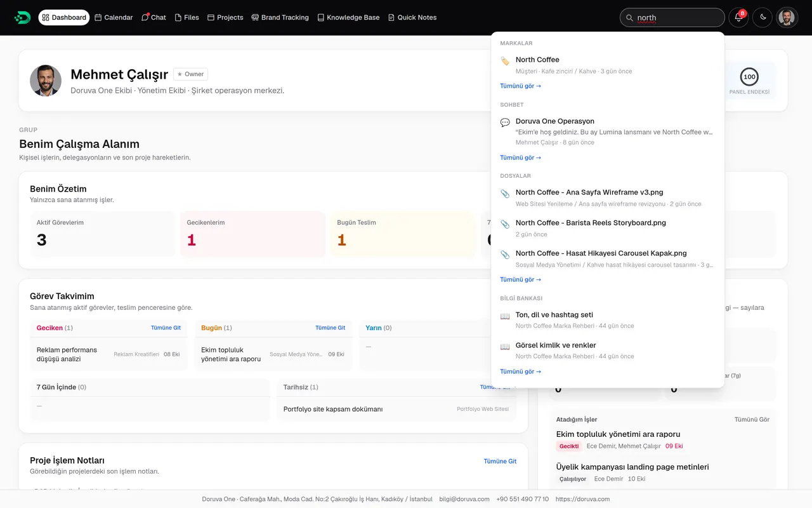Open the North Coffee brand result
Viewport: 812px width, 508px height.
click(x=608, y=65)
